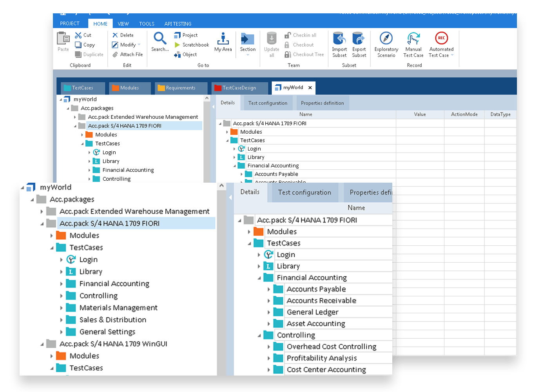Click the Value column header
The width and height of the screenshot is (533, 392).
point(420,114)
